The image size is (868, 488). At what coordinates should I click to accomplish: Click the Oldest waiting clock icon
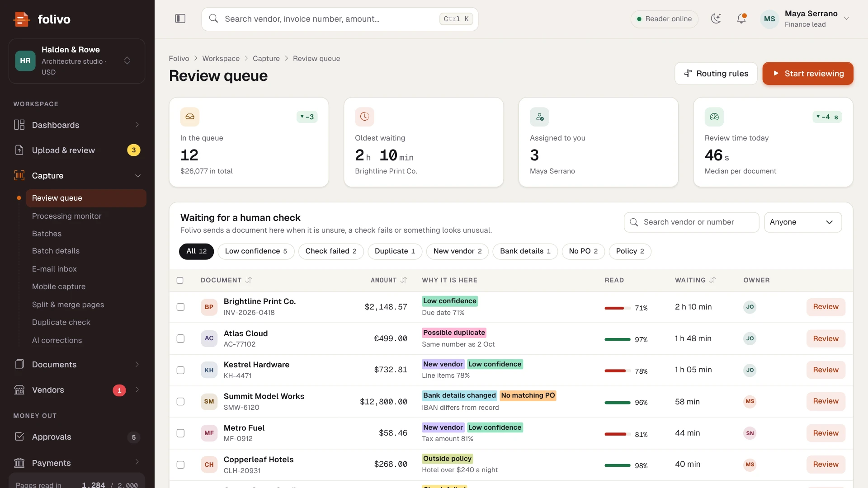pyautogui.click(x=364, y=117)
